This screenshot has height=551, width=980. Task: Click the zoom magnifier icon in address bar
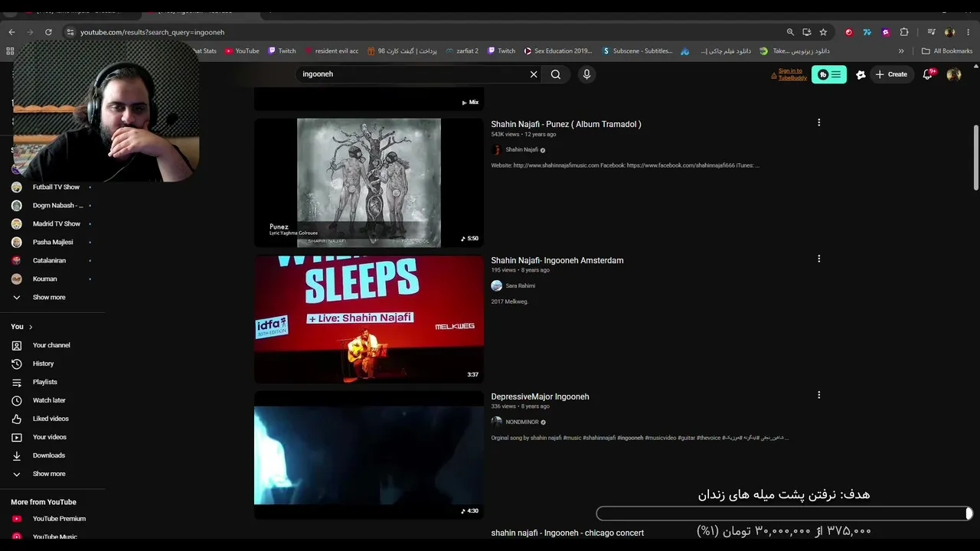point(790,32)
